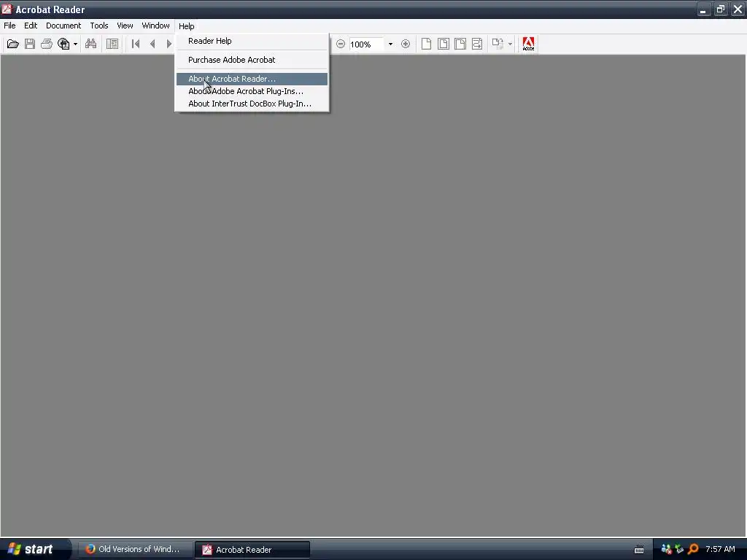Click the Open file folder icon
The image size is (747, 560).
[x=13, y=44]
